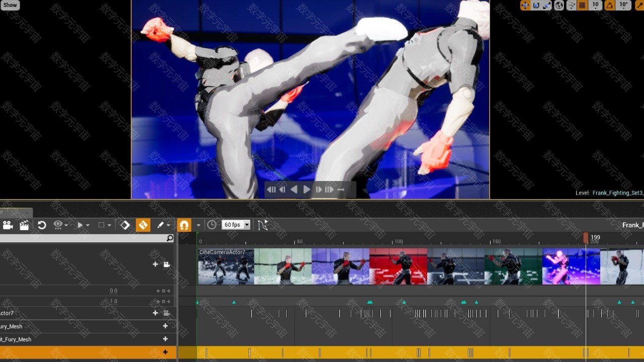Click the frame 100 ruler mark
644x362 pixels.
tap(397, 241)
